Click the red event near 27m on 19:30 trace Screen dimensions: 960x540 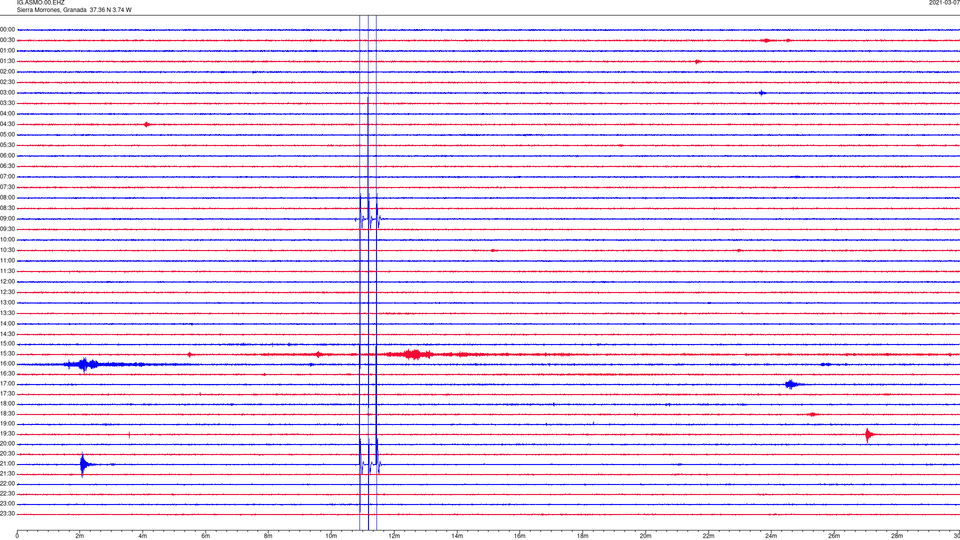click(x=868, y=435)
